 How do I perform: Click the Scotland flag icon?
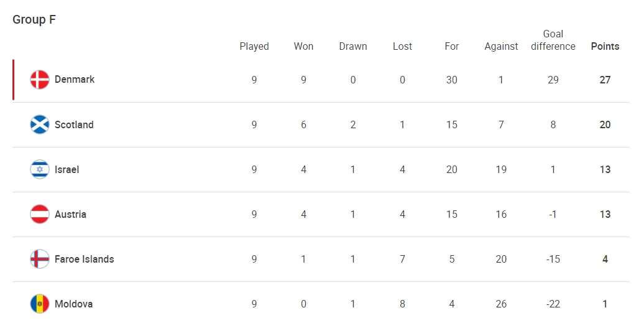click(x=40, y=124)
